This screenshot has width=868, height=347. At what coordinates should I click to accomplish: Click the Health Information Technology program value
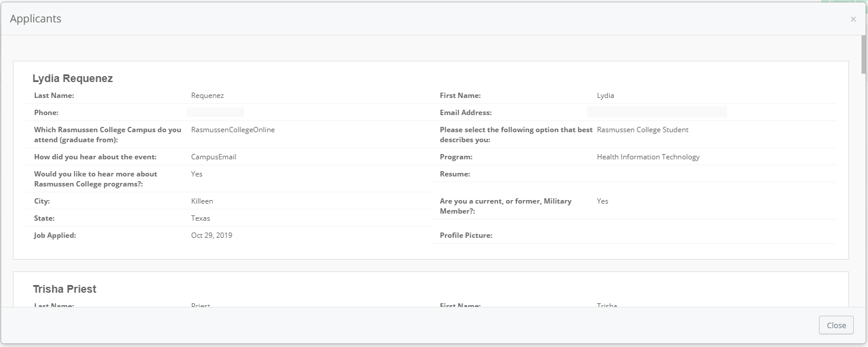[x=648, y=157]
